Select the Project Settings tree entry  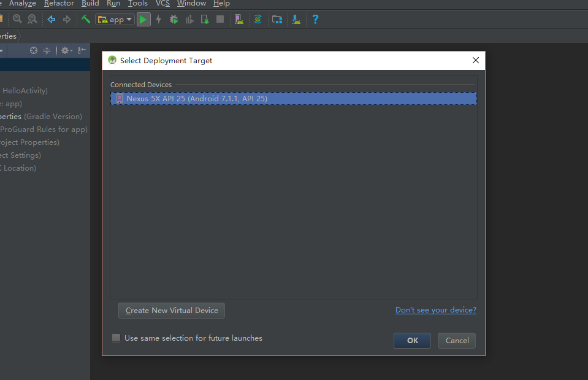[20, 155]
